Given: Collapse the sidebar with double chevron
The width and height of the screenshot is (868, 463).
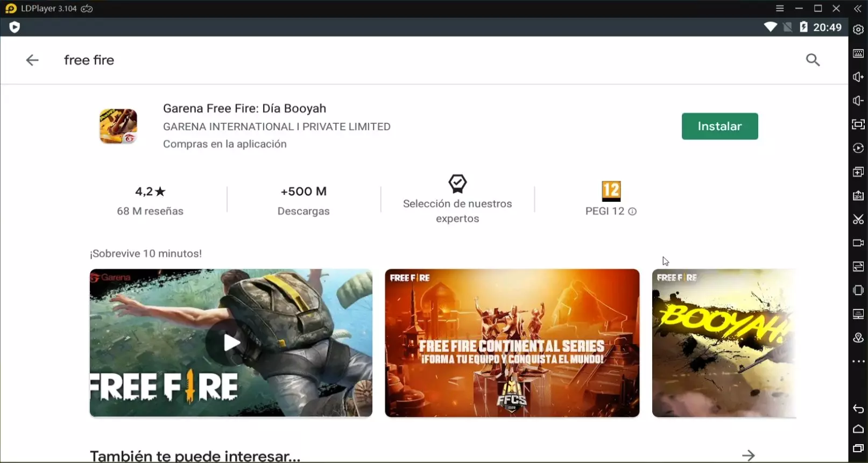Looking at the screenshot, I should click(x=858, y=9).
